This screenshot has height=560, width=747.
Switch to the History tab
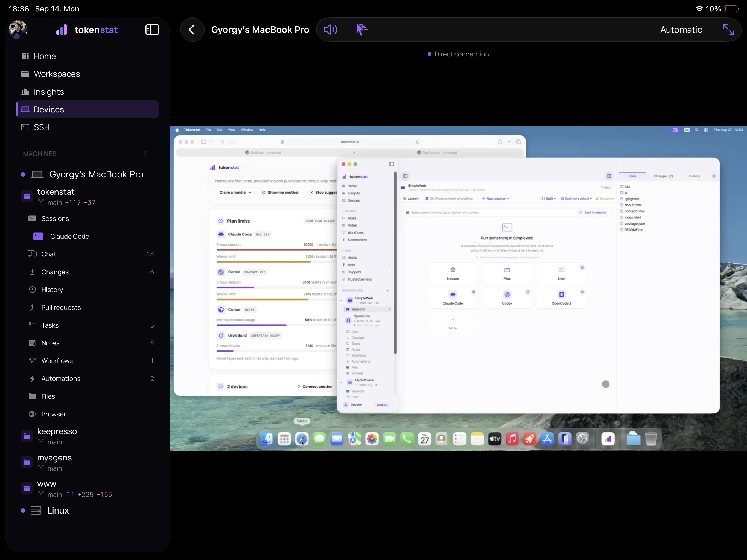tap(694, 176)
